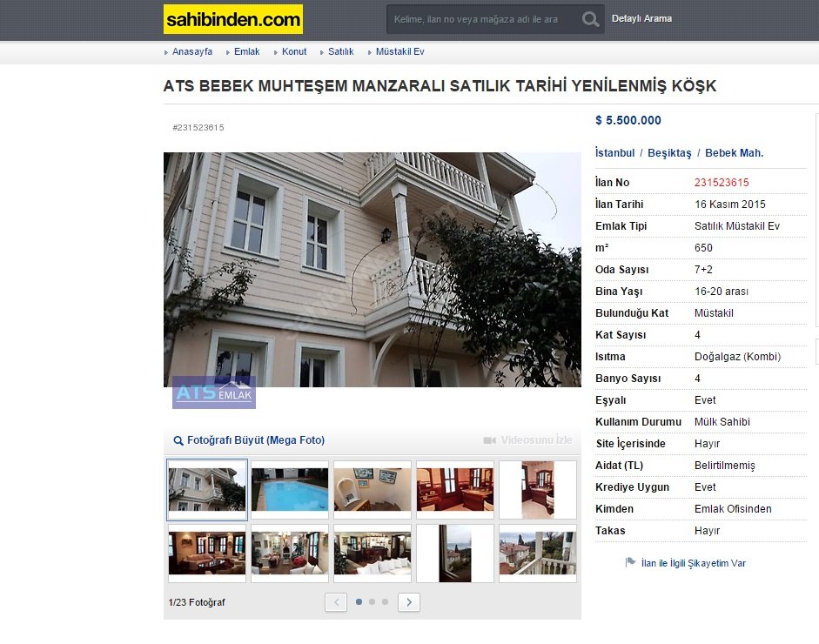The width and height of the screenshot is (819, 644).
Task: Click the ATS Emlak logo on photo
Action: point(213,392)
